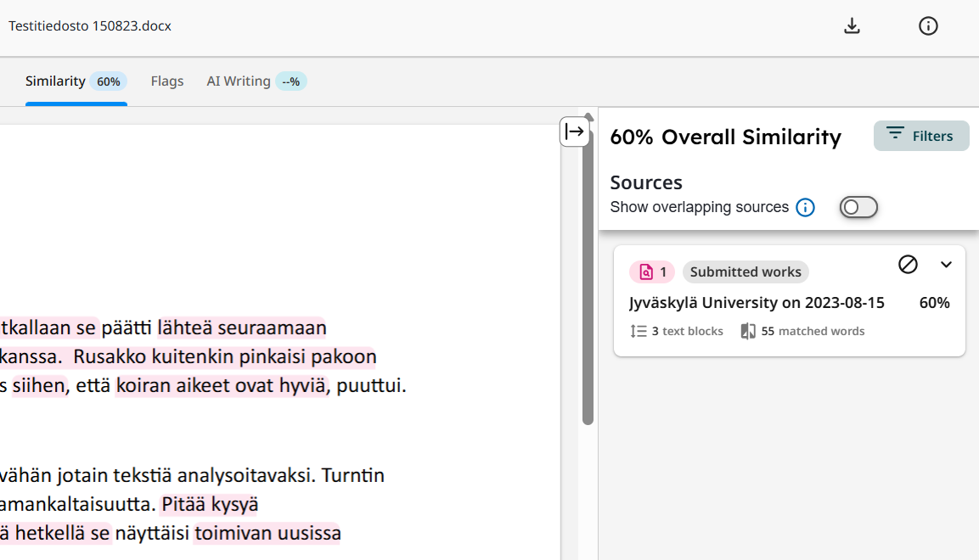Screen dimensions: 979x560
Task: Click the pink source number 1 badge
Action: [x=652, y=272]
